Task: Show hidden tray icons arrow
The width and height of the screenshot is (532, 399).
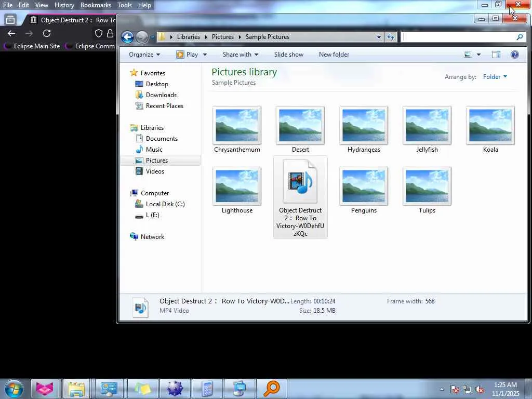Action: click(x=442, y=390)
